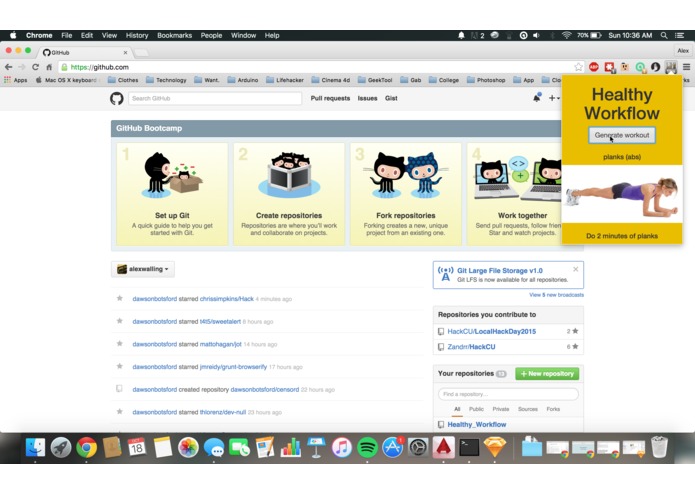
Task: Open the HackCU/LocalHackDay2015 repository
Action: [492, 331]
